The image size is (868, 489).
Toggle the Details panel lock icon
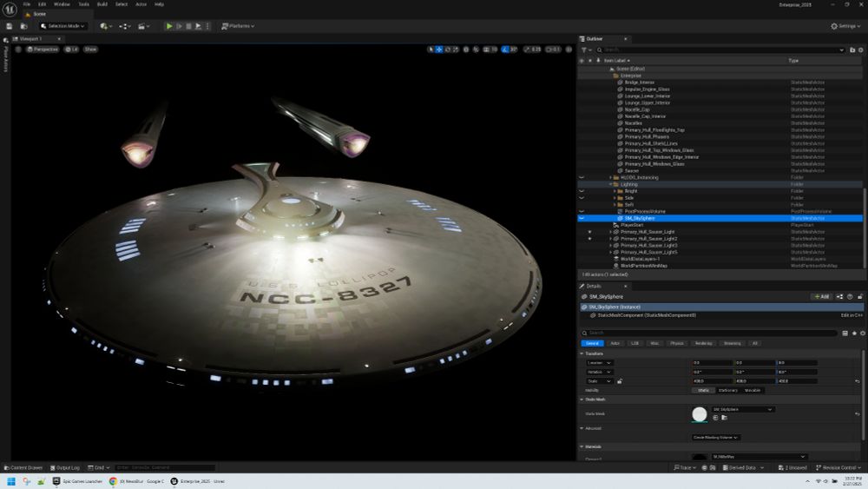[860, 297]
